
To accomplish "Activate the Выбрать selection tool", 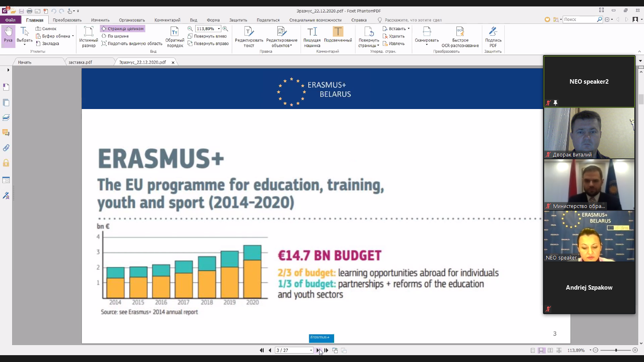I will [25, 35].
